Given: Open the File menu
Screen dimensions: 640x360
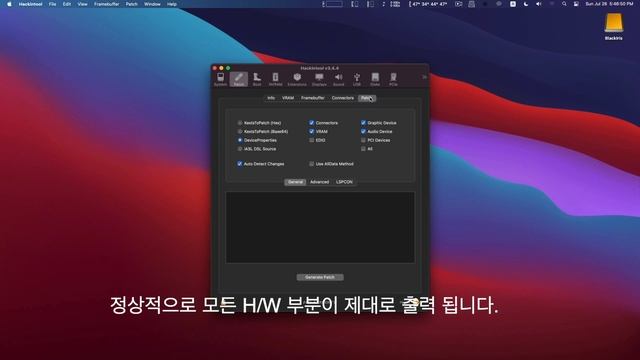Looking at the screenshot, I should (x=53, y=4).
